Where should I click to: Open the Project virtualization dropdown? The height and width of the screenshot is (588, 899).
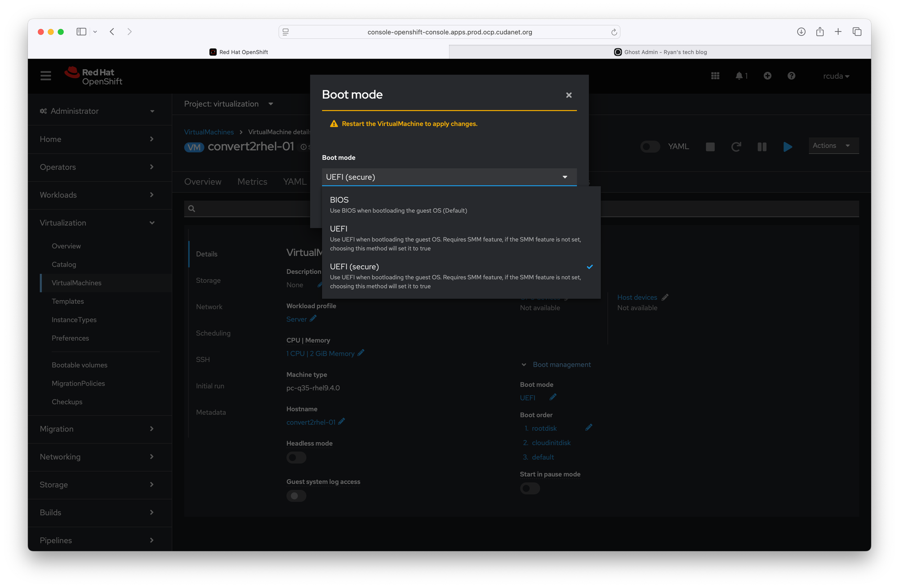(x=228, y=104)
